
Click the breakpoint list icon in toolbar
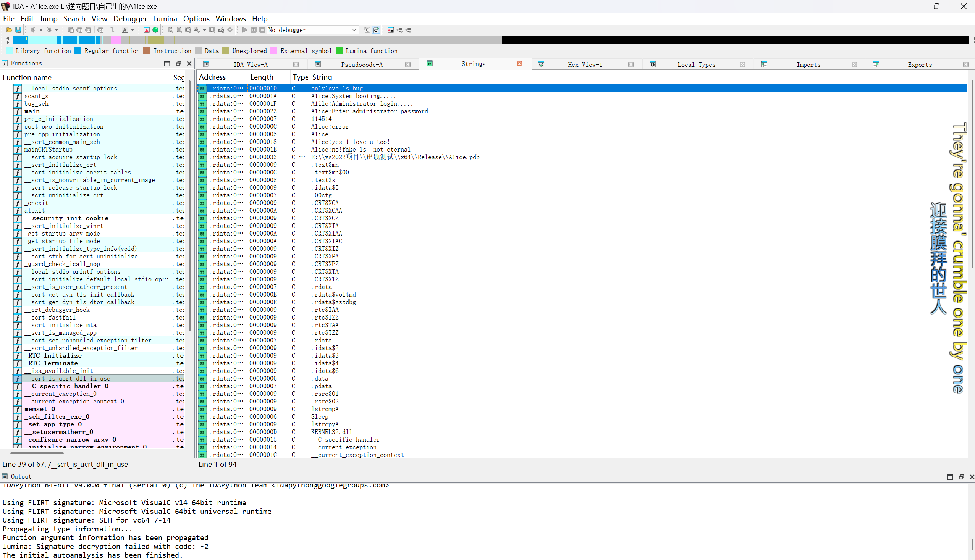point(391,30)
